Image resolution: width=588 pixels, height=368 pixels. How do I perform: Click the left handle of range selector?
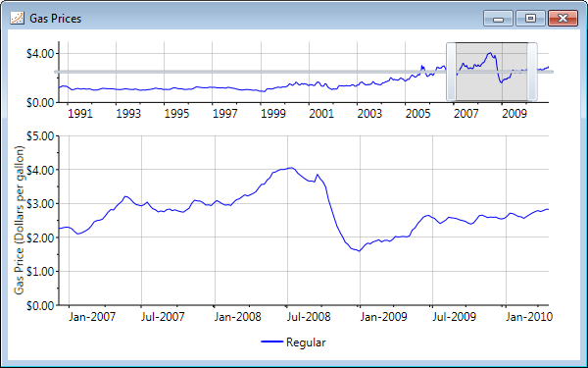coord(451,72)
